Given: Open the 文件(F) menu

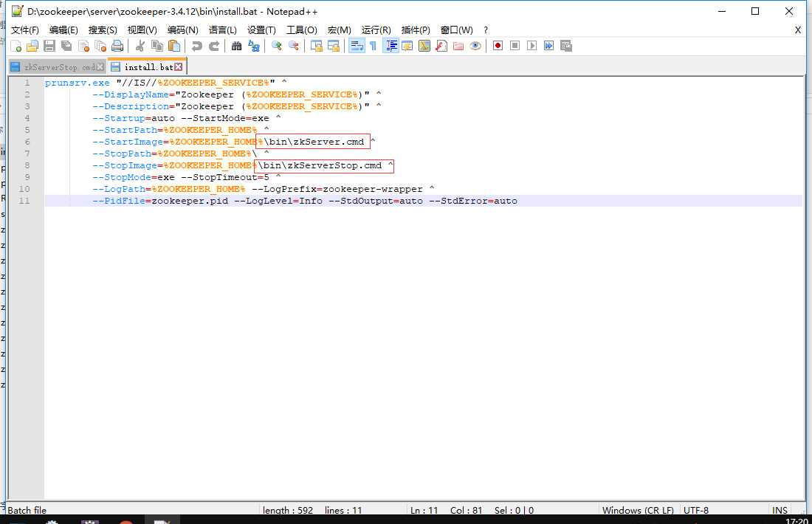Looking at the screenshot, I should [25, 30].
